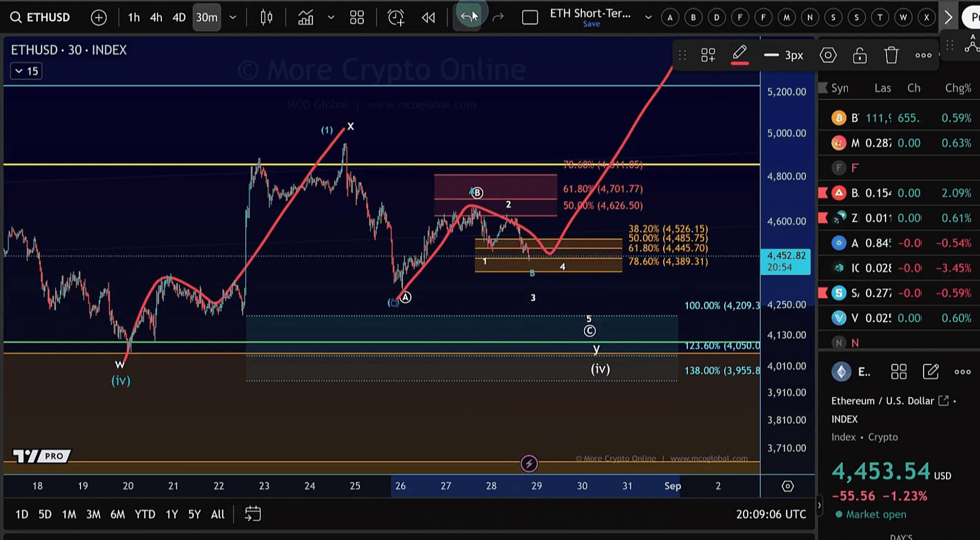
Task: Set YTD date range
Action: 145,514
